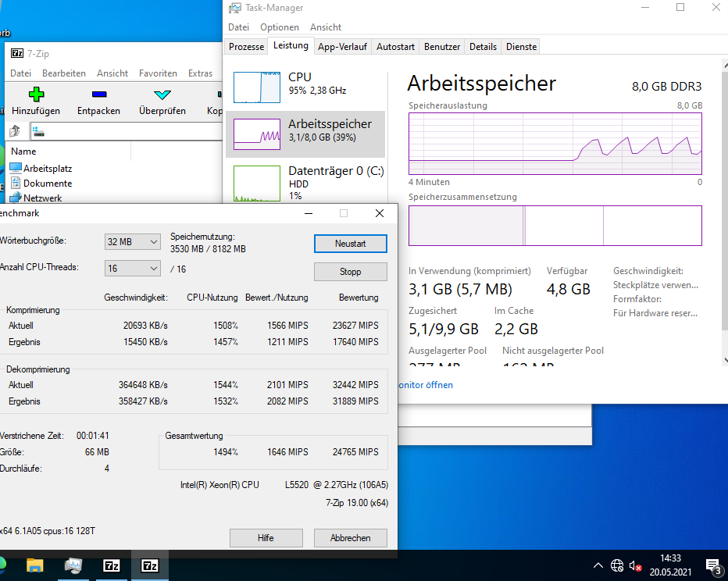The image size is (728, 581).
Task: Switch to the Dienste tab
Action: 521,47
